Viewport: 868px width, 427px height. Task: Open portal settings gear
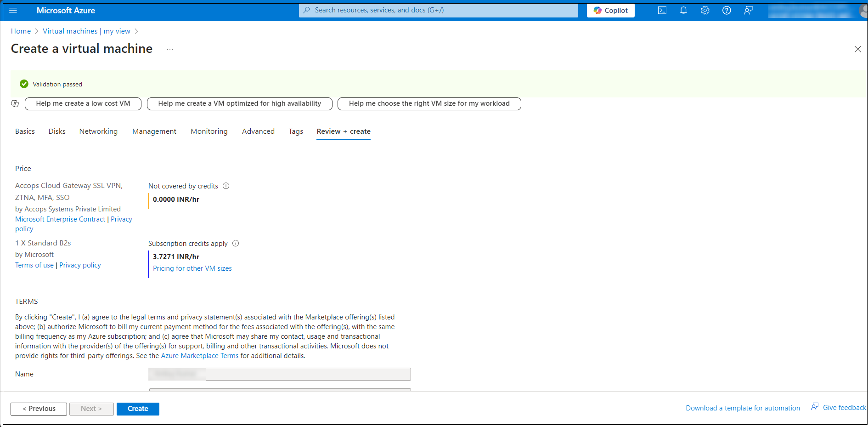click(705, 11)
